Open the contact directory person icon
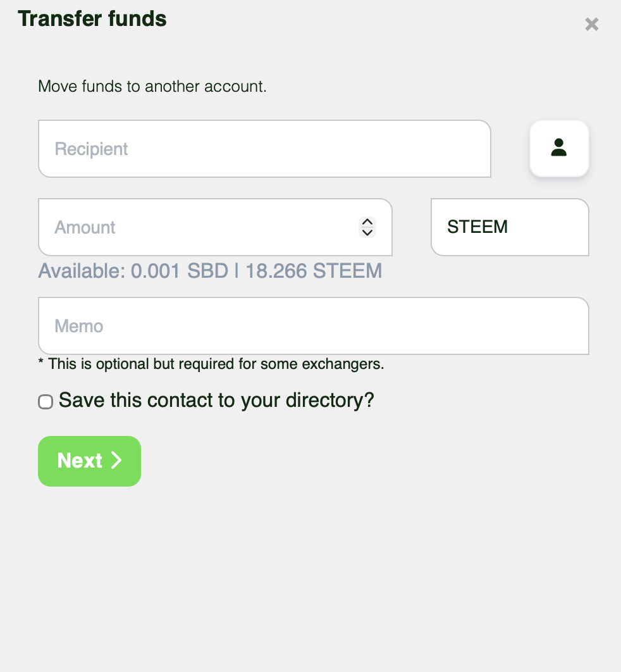 pos(559,149)
